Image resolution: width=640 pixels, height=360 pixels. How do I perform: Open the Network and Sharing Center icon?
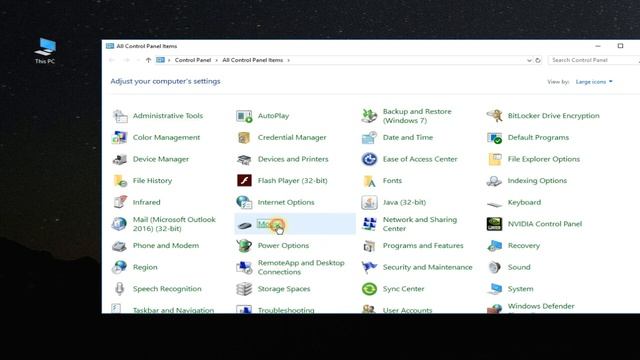point(369,224)
